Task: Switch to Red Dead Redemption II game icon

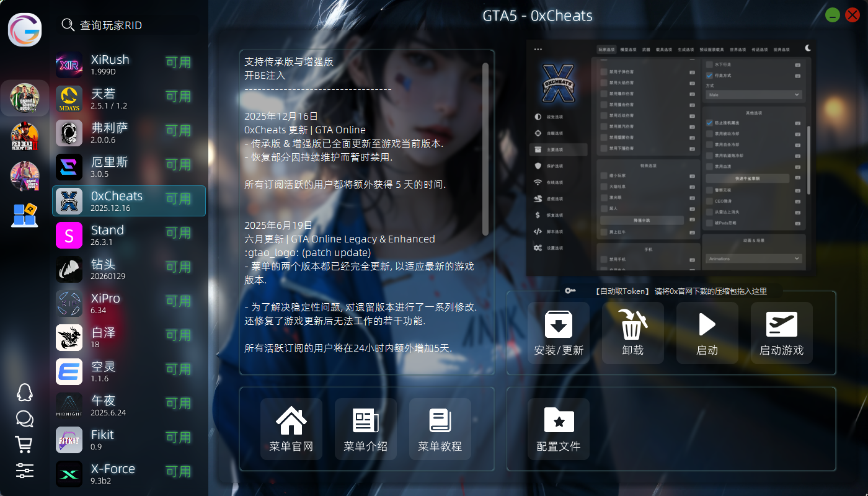Action: pyautogui.click(x=25, y=137)
